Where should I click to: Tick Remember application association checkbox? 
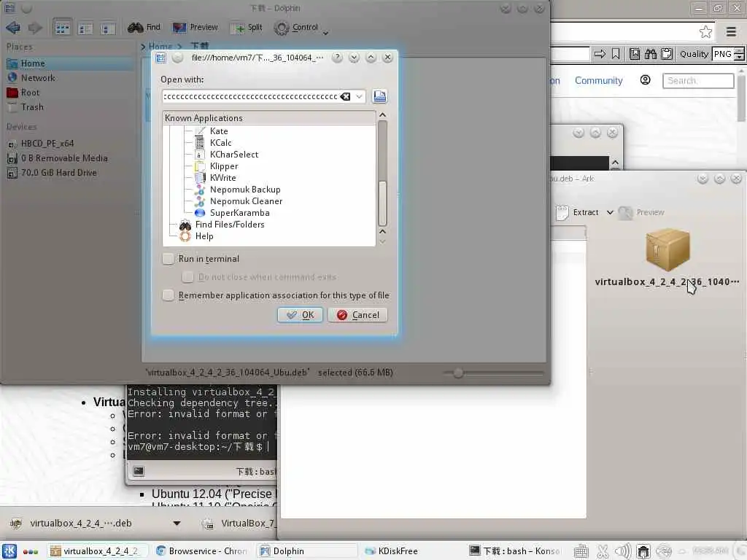(169, 296)
